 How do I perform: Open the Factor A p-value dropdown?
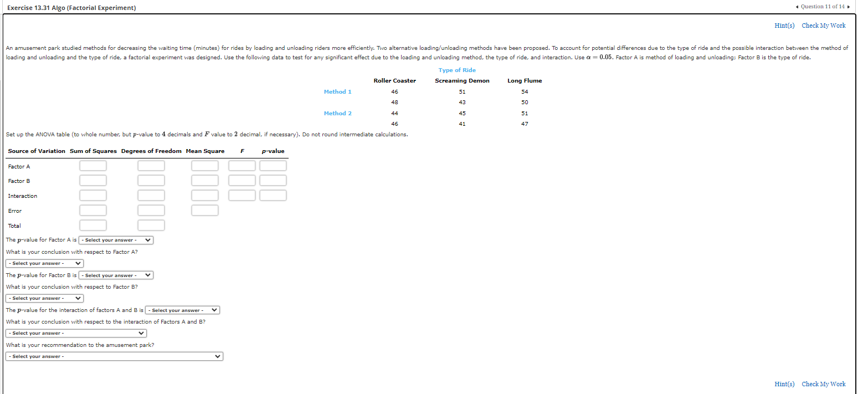tap(115, 240)
